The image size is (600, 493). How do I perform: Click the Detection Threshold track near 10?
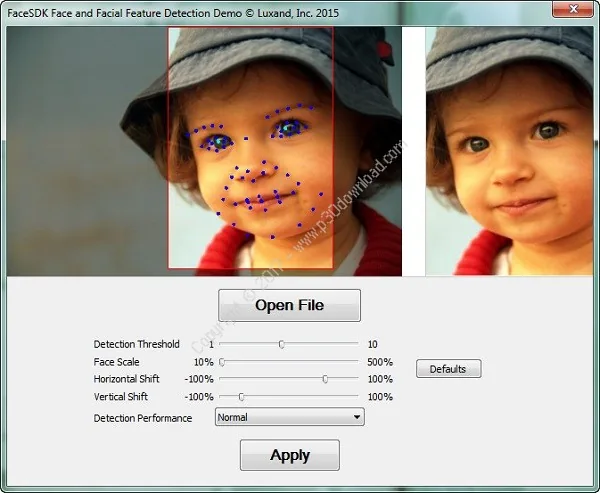[x=350, y=344]
